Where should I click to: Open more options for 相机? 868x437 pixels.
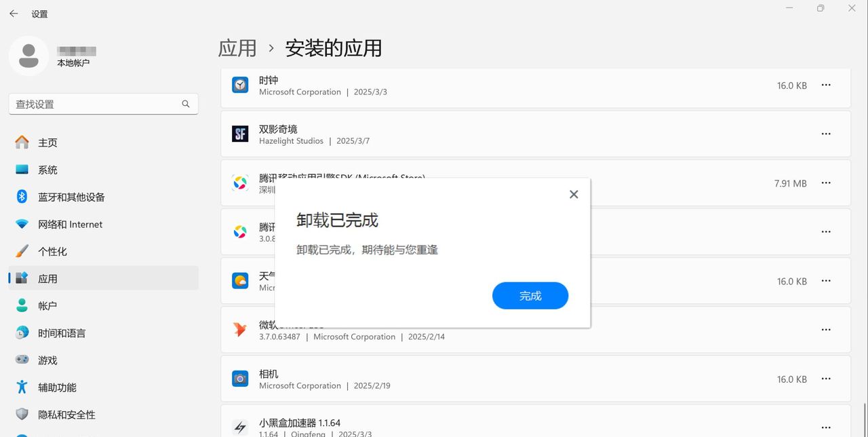825,379
